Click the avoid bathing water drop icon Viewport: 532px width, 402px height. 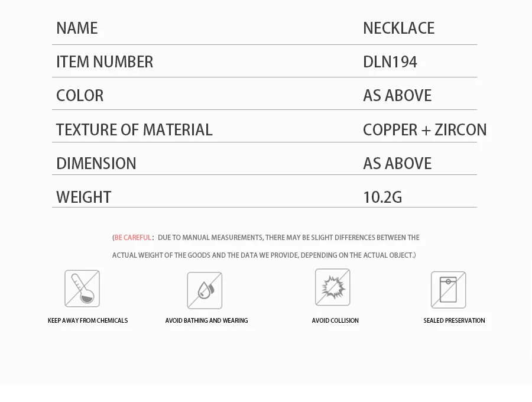205,290
